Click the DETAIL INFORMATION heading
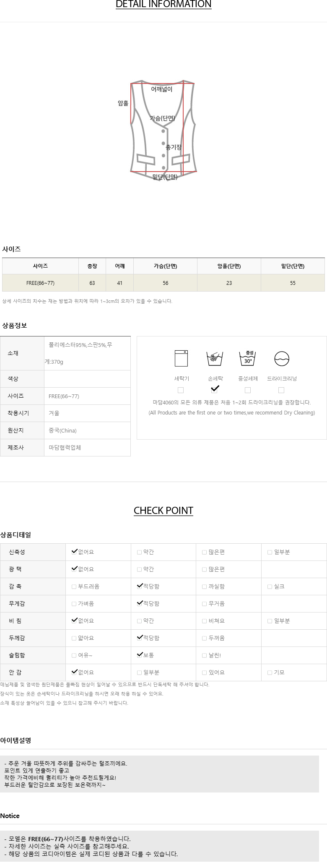The height and width of the screenshot is (868, 327). [x=163, y=5]
